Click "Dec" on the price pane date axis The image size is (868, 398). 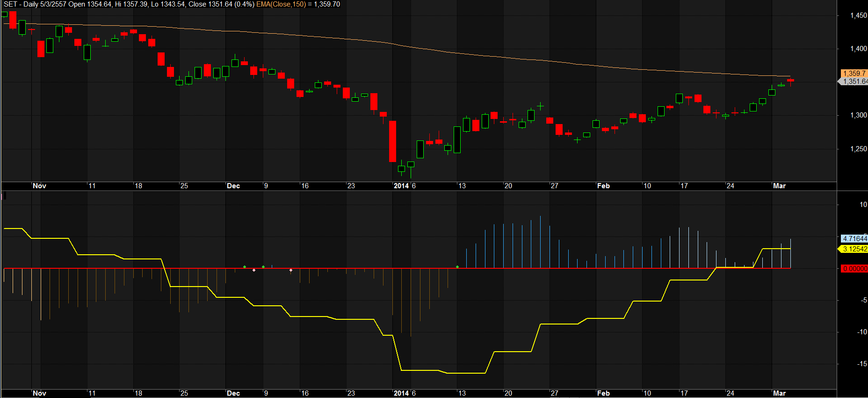(x=233, y=186)
